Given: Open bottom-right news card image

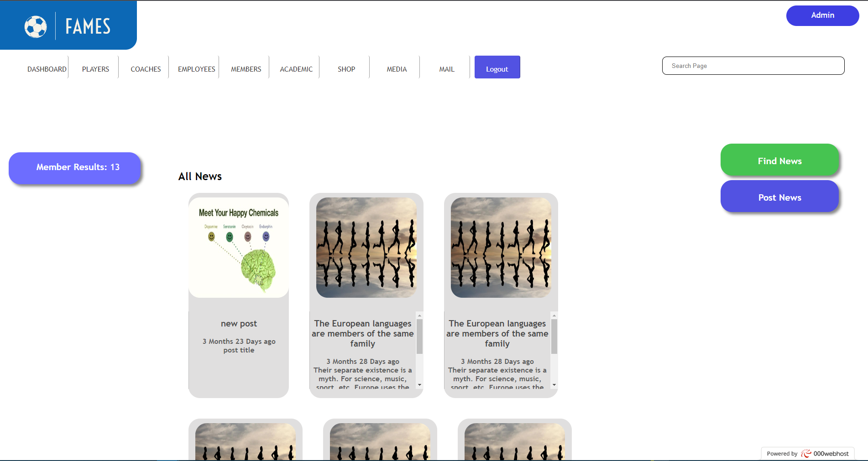Looking at the screenshot, I should pyautogui.click(x=515, y=441).
